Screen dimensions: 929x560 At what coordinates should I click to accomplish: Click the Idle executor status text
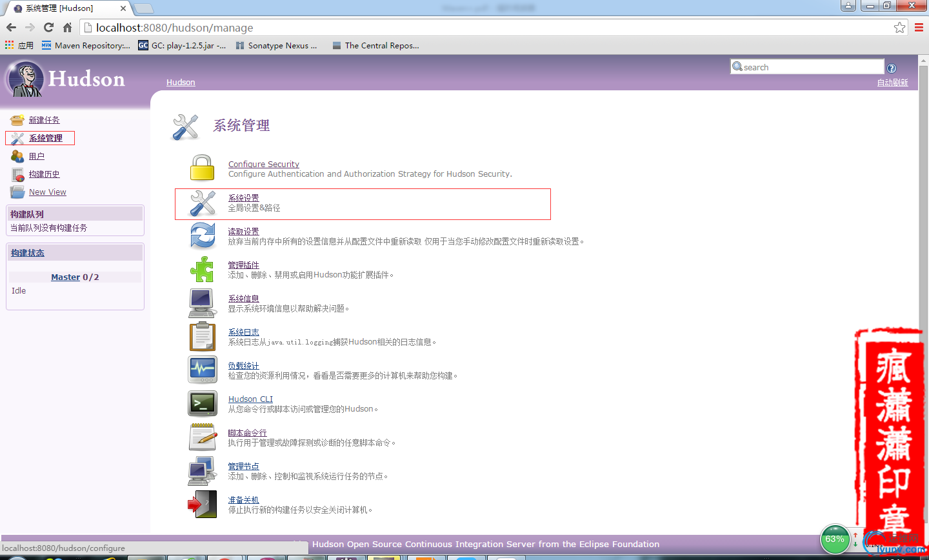tap(19, 290)
